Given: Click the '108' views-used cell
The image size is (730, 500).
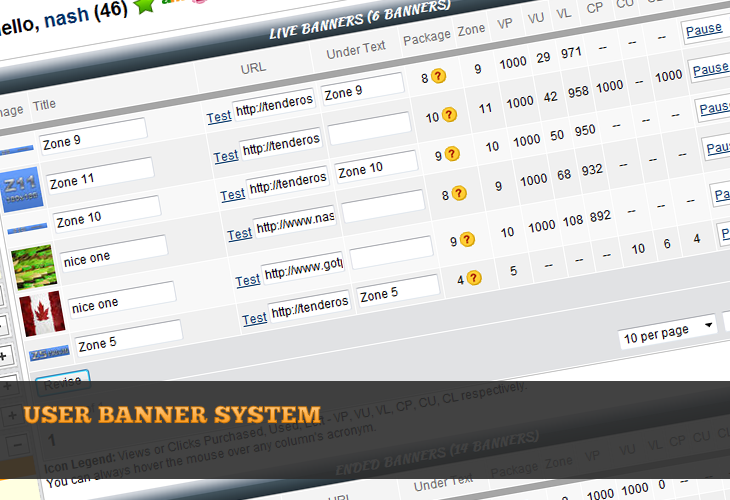Looking at the screenshot, I should point(573,221).
